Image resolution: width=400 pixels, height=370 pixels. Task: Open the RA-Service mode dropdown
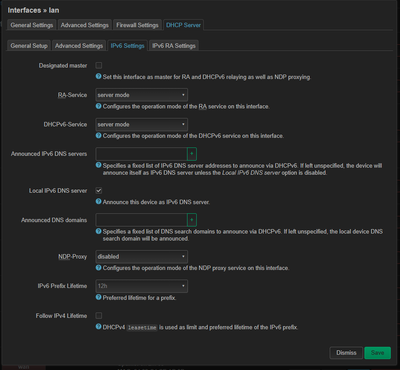[x=141, y=95]
